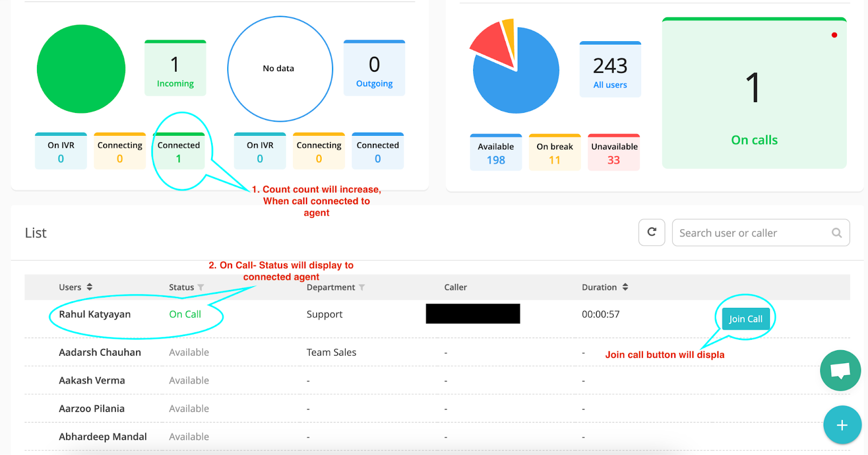Click the refresh list icon
The height and width of the screenshot is (455, 868).
[x=652, y=232]
